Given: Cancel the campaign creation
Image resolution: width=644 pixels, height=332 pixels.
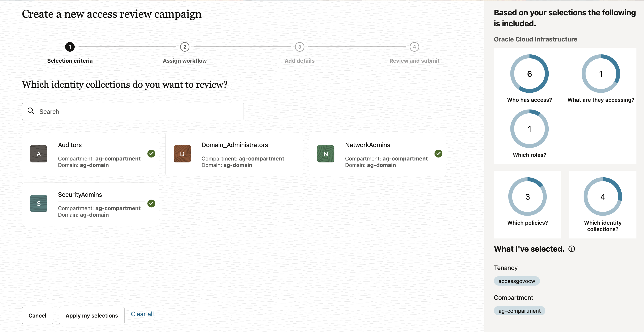Looking at the screenshot, I should (x=37, y=315).
